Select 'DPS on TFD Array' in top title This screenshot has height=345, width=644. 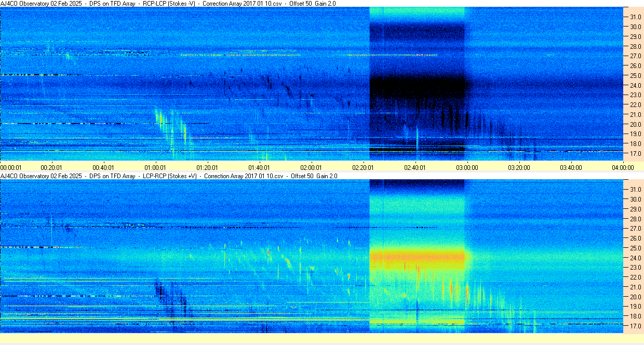[113, 4]
